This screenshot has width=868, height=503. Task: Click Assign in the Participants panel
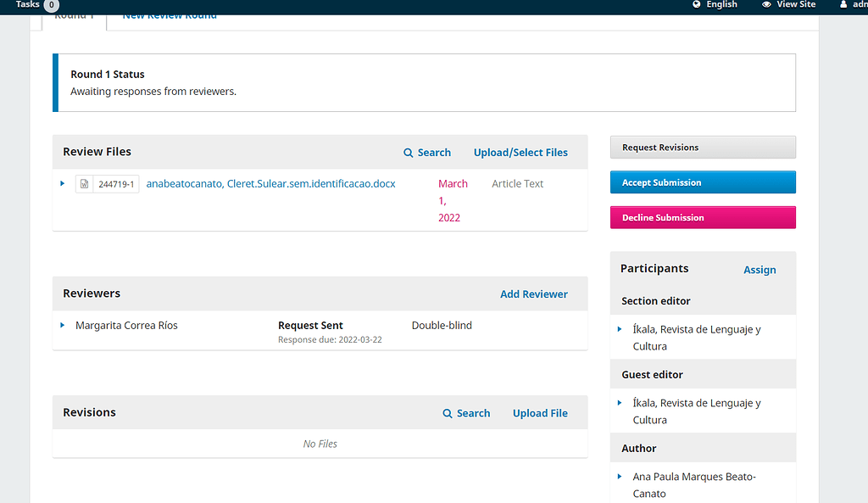tap(759, 270)
